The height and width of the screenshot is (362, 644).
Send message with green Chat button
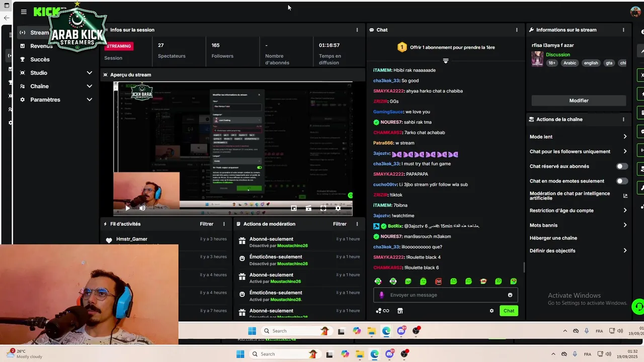509,311
